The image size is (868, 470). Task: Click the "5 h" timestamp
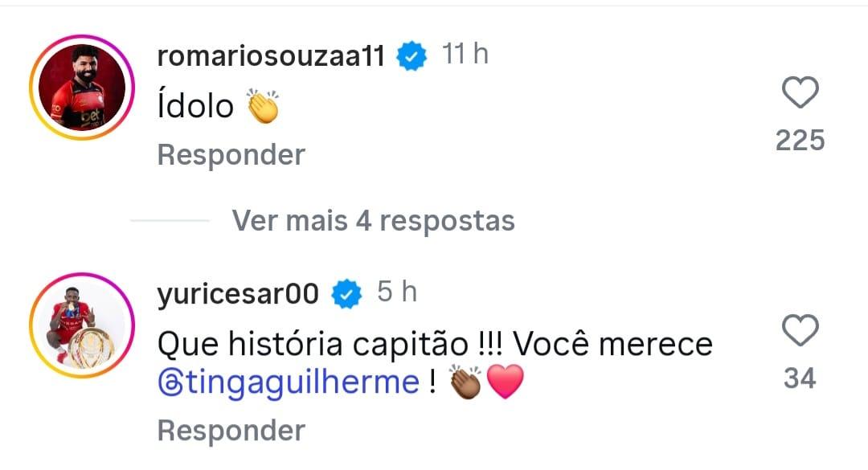point(397,292)
